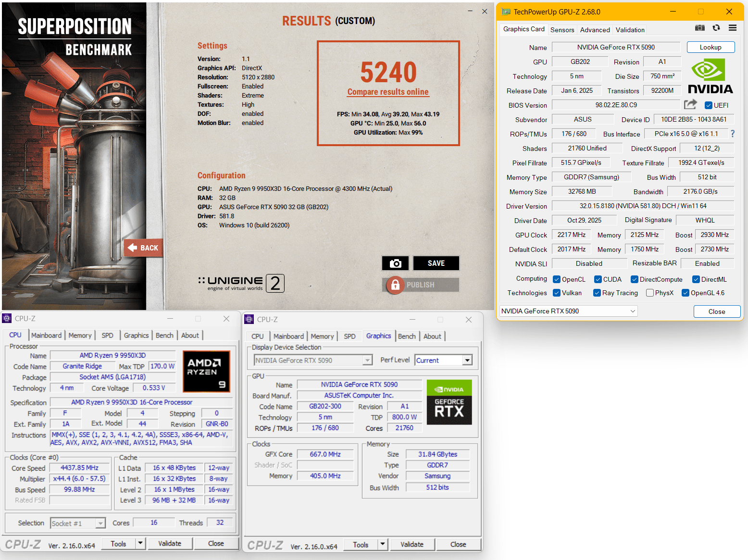Switch to the Advanced tab in GPU-Z

point(595,30)
